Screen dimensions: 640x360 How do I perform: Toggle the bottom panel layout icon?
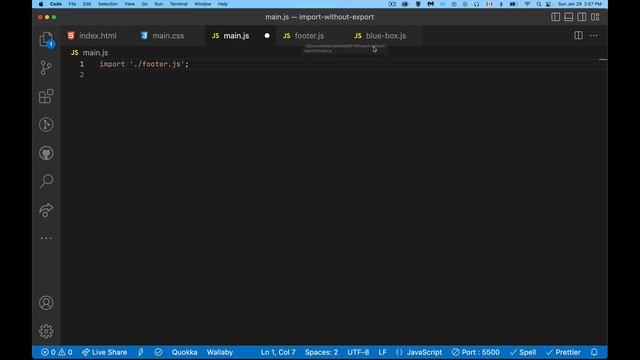point(569,17)
